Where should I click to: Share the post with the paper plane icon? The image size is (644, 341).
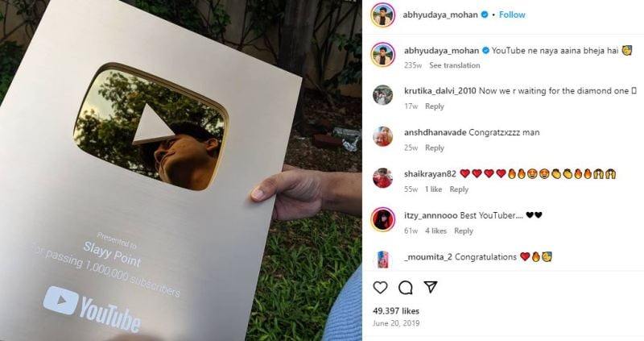[431, 287]
